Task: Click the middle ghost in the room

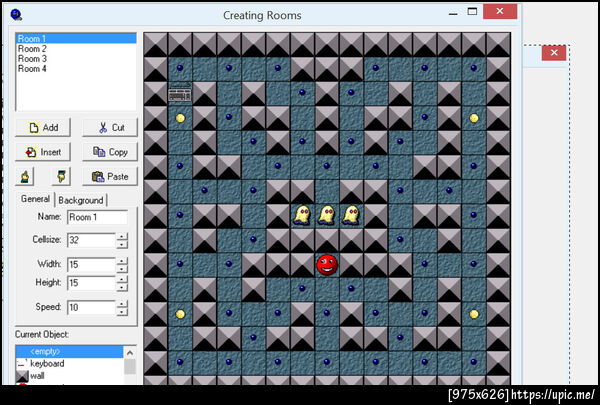Action: [327, 215]
